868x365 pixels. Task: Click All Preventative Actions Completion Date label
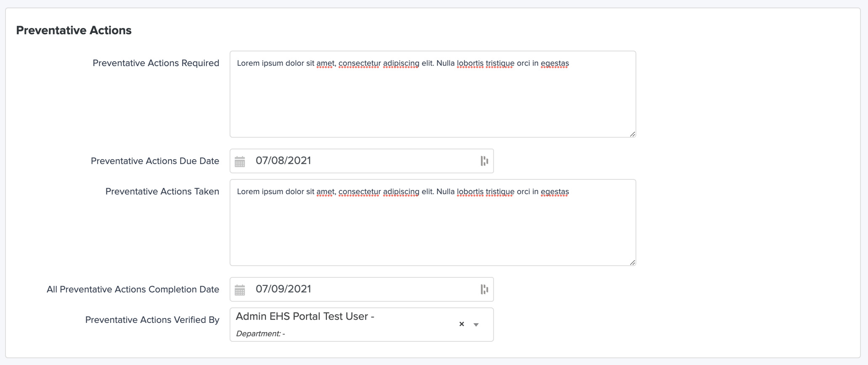(x=133, y=290)
